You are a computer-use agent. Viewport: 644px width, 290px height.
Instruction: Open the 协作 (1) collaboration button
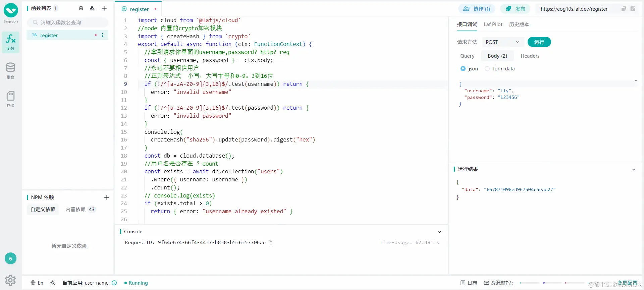coord(476,9)
